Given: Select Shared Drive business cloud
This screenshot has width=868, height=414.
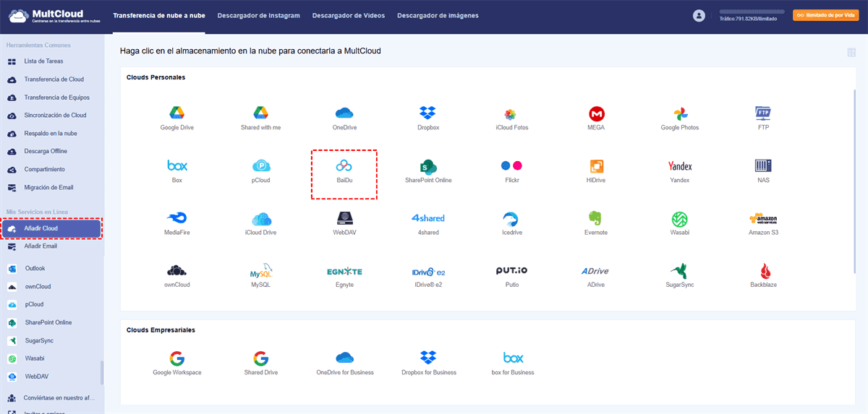Looking at the screenshot, I should click(260, 363).
